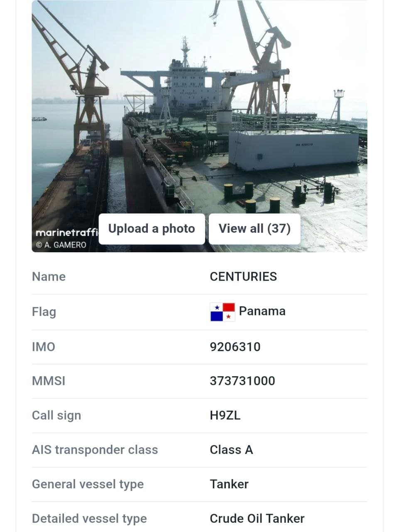
Task: Select the Tanker general vessel type
Action: [x=229, y=484]
